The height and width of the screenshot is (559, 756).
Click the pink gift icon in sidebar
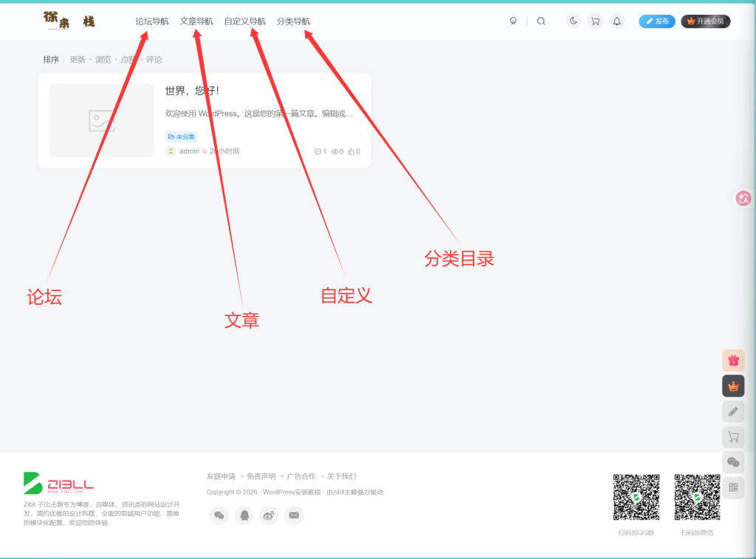pyautogui.click(x=733, y=360)
